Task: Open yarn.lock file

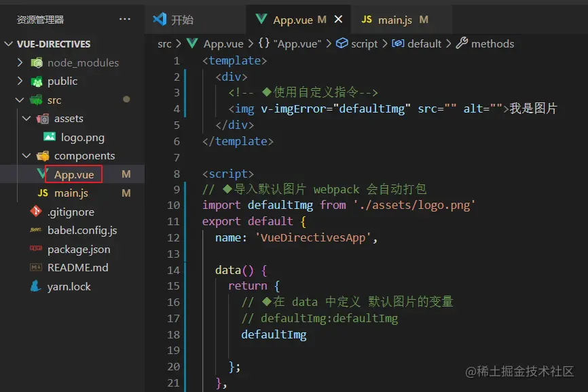Action: (69, 286)
